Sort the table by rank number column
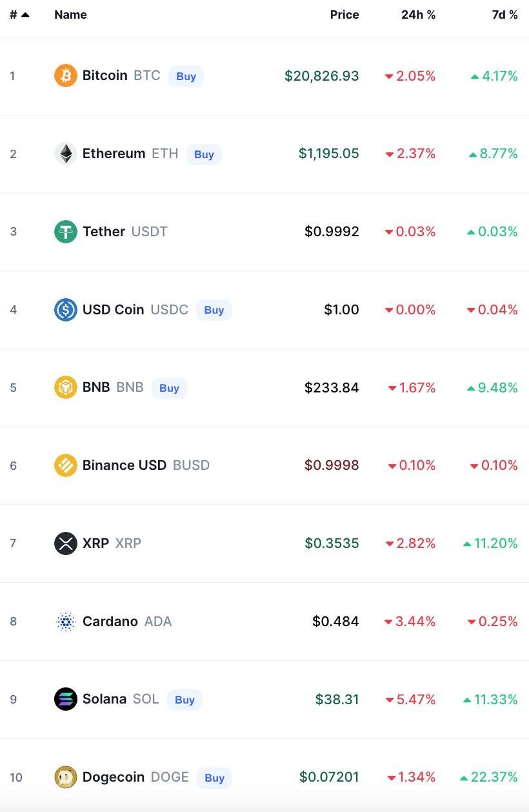The image size is (529, 812). click(x=19, y=15)
